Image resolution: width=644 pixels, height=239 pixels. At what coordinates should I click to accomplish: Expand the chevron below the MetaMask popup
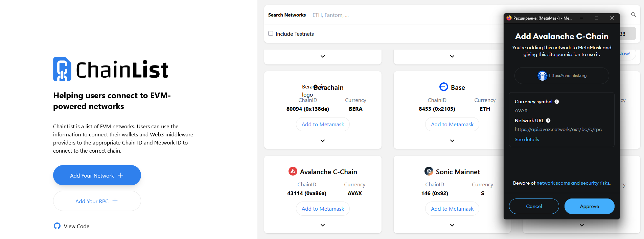tap(582, 225)
